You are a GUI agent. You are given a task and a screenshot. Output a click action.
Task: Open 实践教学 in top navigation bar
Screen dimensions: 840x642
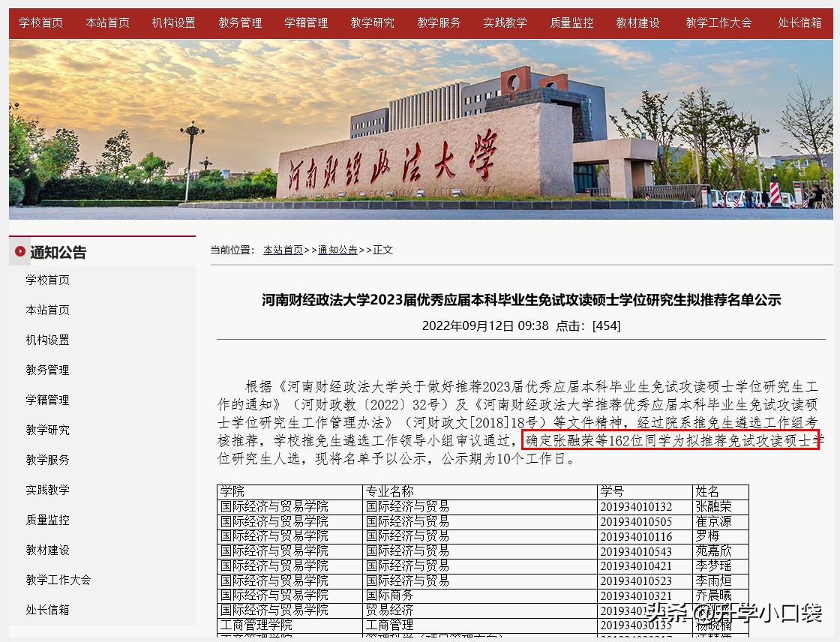pyautogui.click(x=505, y=23)
